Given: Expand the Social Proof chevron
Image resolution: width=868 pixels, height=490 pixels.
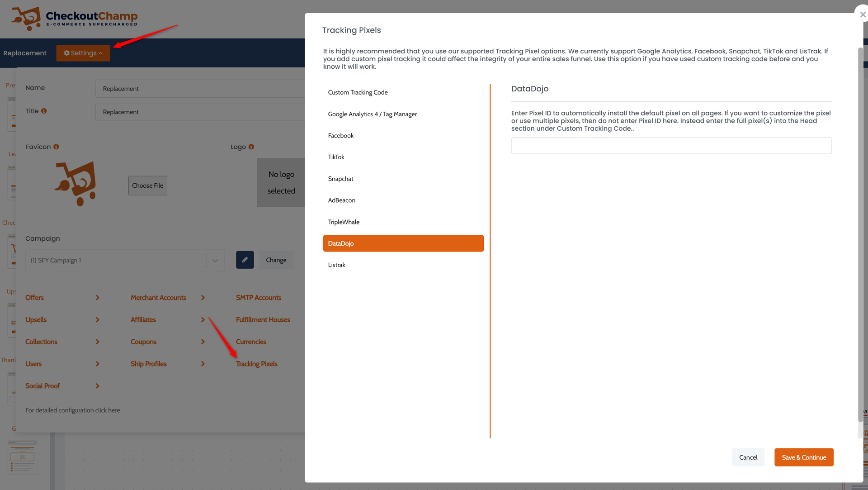Looking at the screenshot, I should coord(97,386).
